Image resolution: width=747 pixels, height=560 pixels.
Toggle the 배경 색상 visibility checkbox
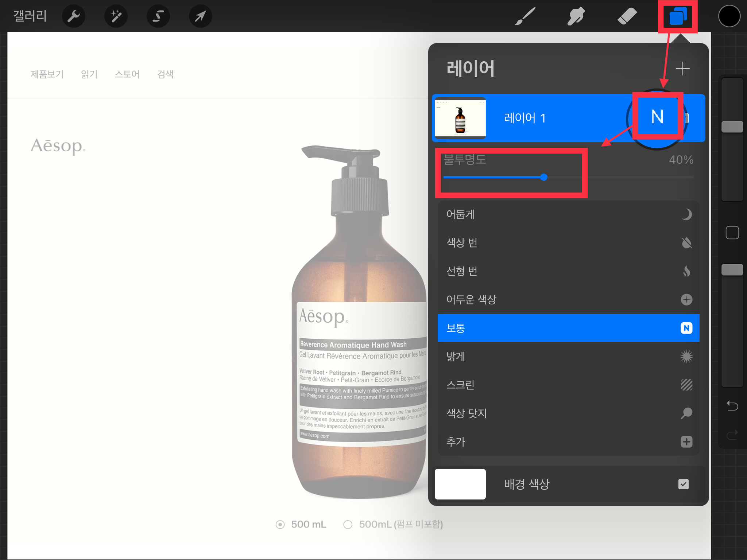pyautogui.click(x=683, y=484)
